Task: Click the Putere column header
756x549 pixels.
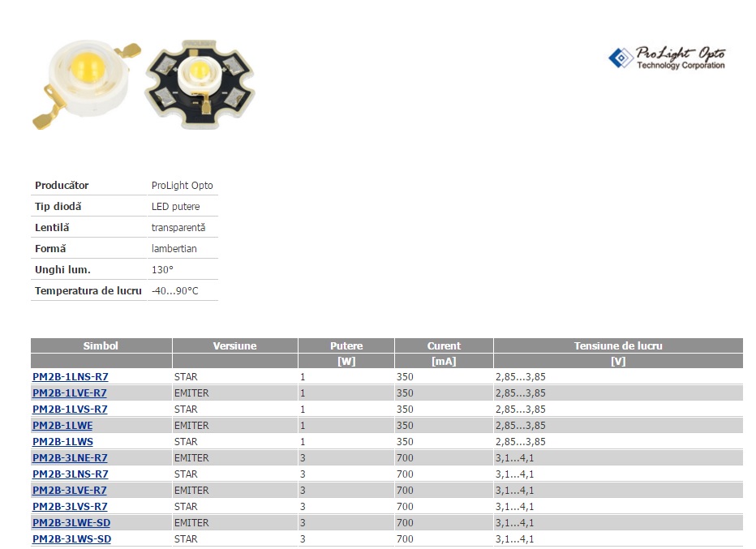Action: (x=346, y=346)
